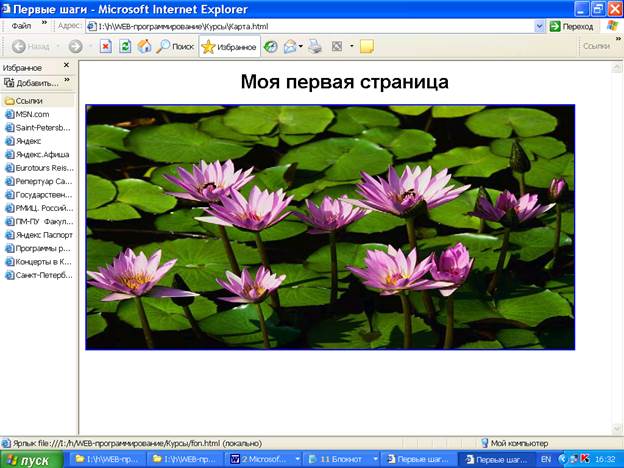Expand address bar history dropdown
The width and height of the screenshot is (624, 468).
539,27
